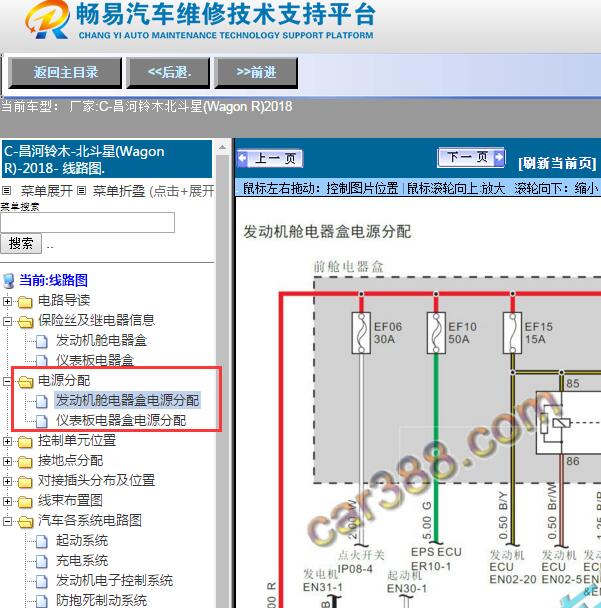
Task: Open 发动机舱电器盒 tree item
Action: 101,340
